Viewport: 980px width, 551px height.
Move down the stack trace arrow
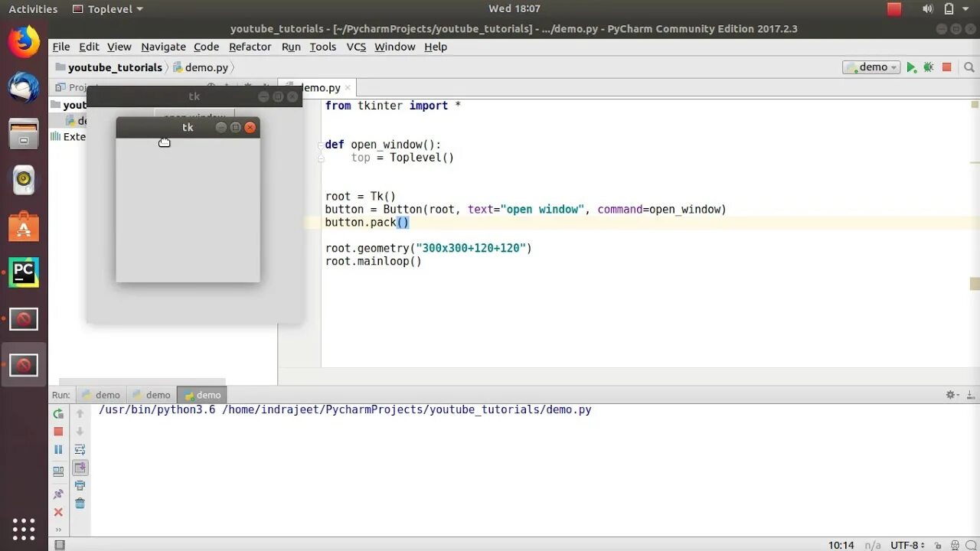coord(80,432)
